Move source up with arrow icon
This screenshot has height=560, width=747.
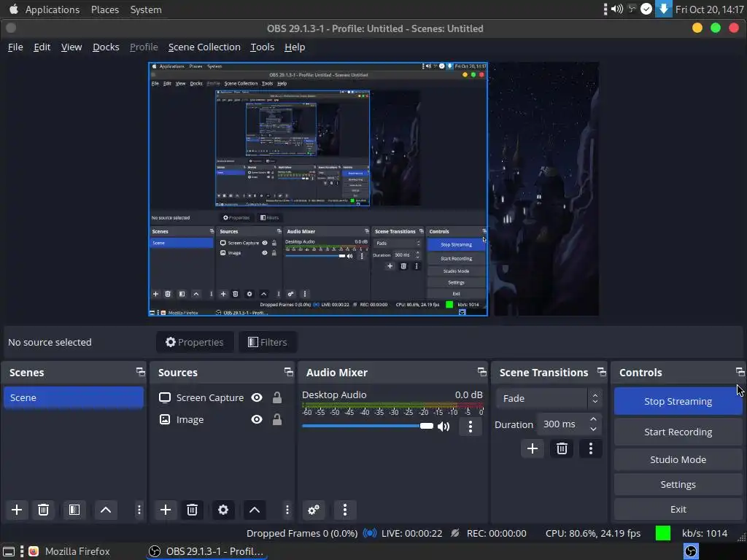255,510
